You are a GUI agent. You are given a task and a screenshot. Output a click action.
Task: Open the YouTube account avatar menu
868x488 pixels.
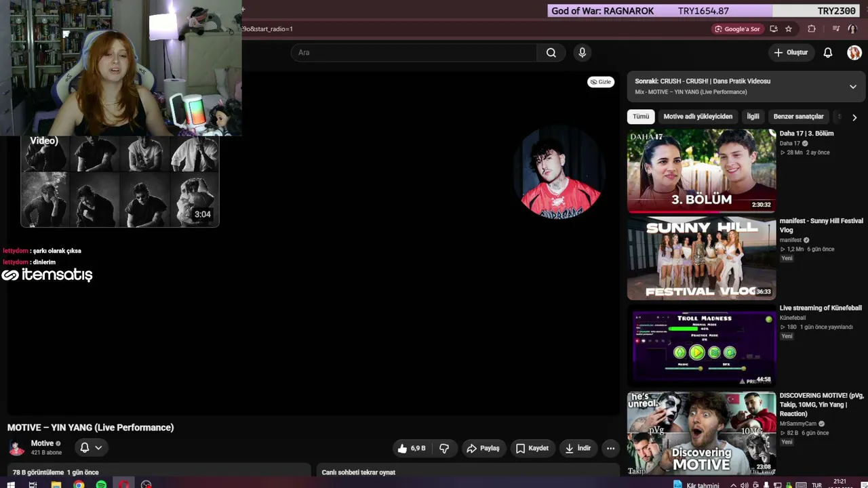point(854,53)
